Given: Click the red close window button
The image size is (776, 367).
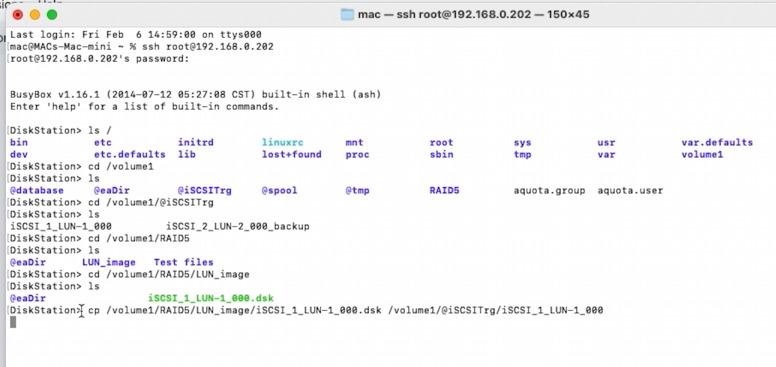Looking at the screenshot, I should tap(18, 15).
